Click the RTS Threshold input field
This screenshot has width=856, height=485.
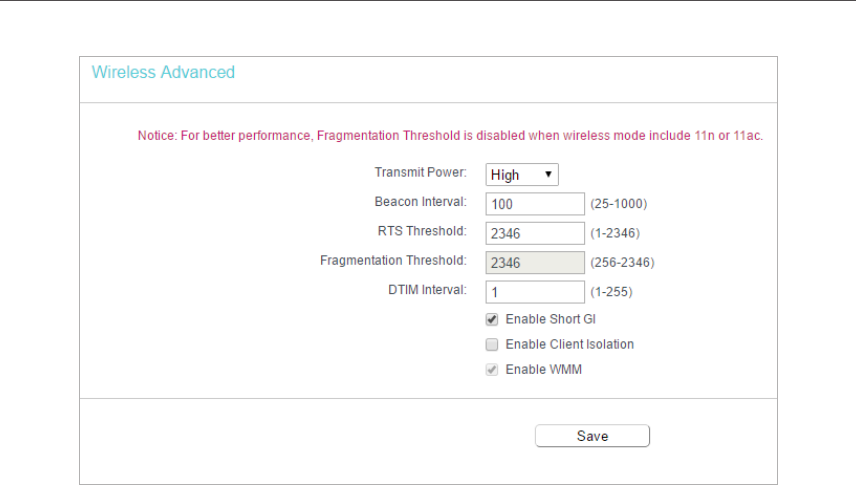535,233
